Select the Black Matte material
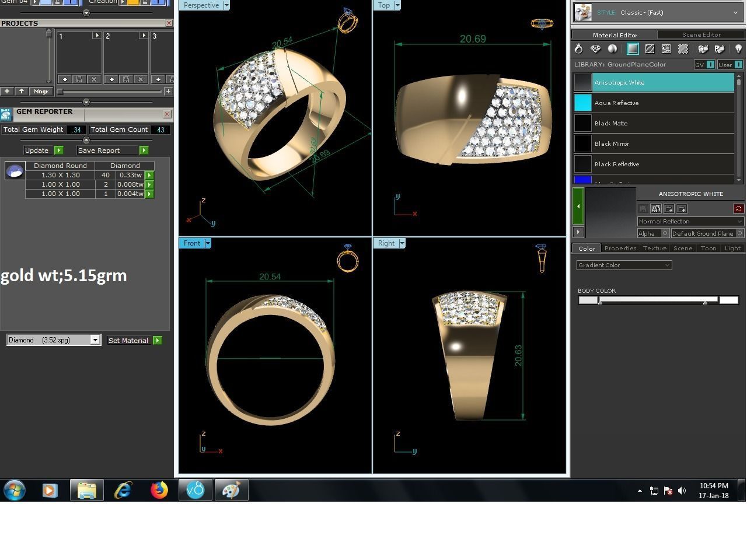747x560 pixels. (x=654, y=123)
